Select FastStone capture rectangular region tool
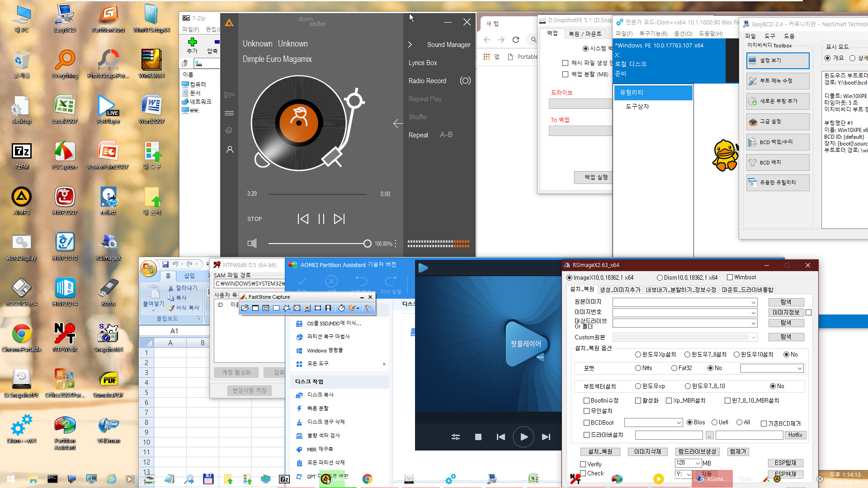Viewport: 868px width, 488px height. click(276, 308)
